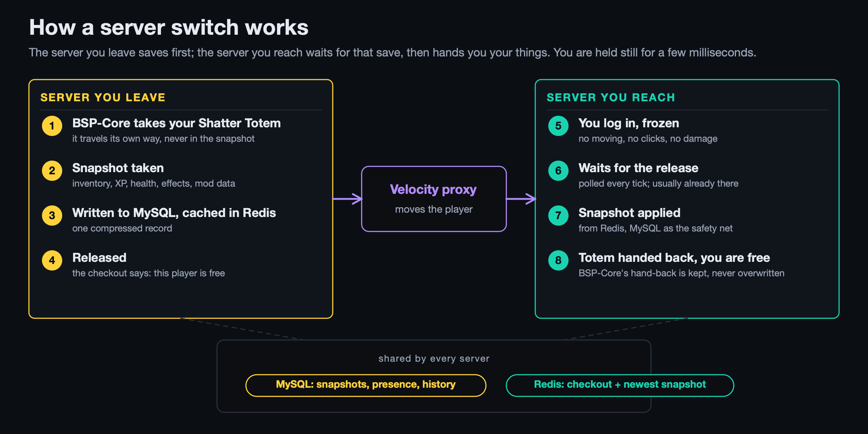Image resolution: width=868 pixels, height=434 pixels.
Task: Click the 'MySQL: snapshots, presence, history' pill
Action: [x=366, y=385]
